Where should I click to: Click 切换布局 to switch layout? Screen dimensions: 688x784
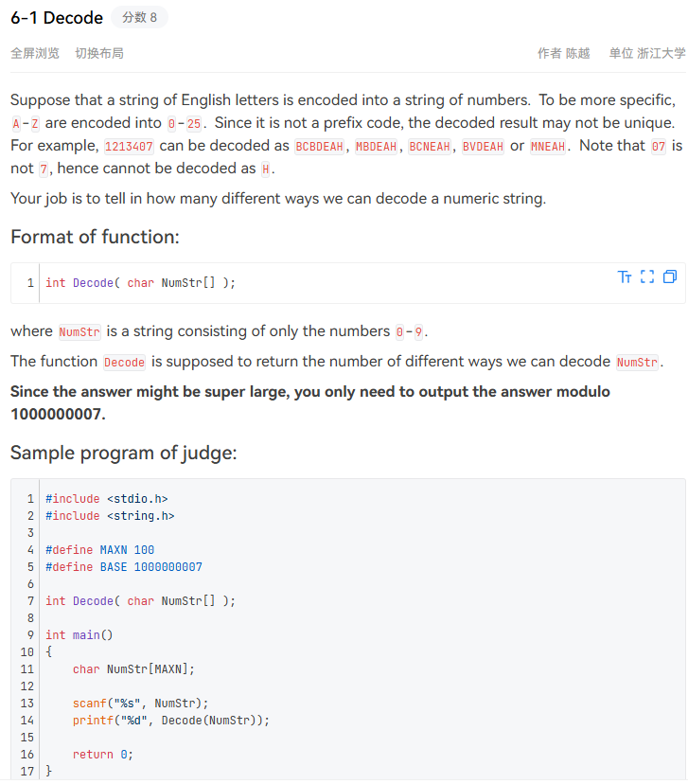coord(99,53)
